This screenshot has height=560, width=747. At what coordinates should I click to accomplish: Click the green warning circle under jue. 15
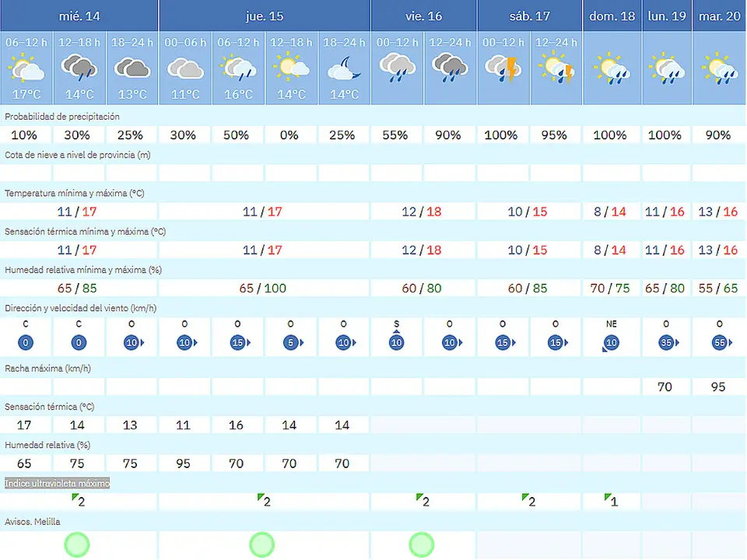coord(262,544)
